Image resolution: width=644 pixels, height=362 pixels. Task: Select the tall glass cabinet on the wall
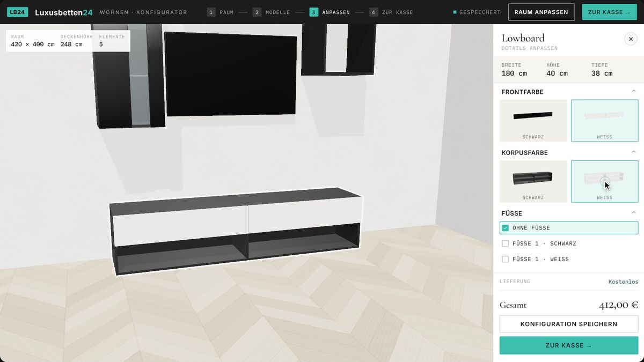click(129, 75)
